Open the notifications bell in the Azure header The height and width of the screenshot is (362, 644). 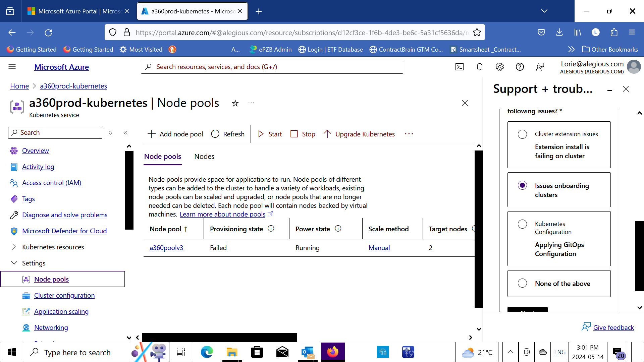click(480, 67)
